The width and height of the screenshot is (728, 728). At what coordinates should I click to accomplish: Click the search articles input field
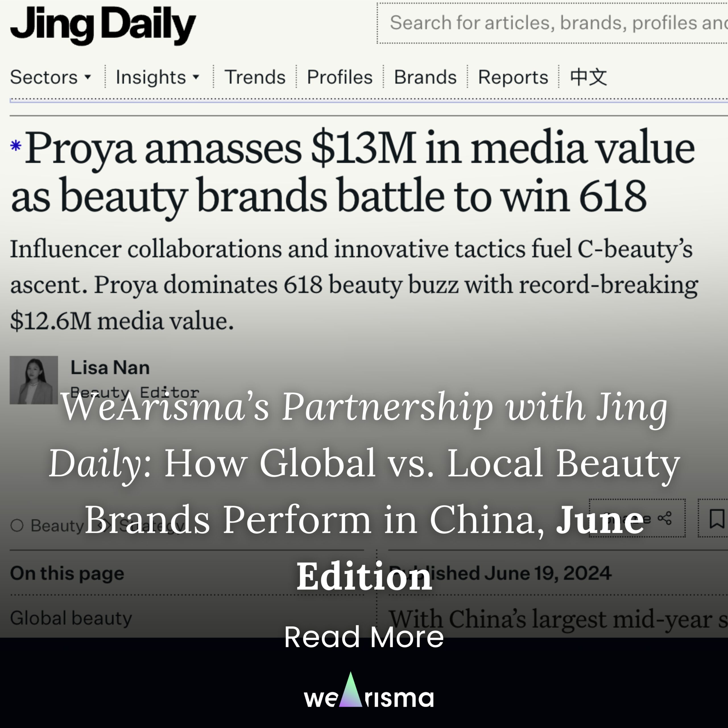(553, 23)
